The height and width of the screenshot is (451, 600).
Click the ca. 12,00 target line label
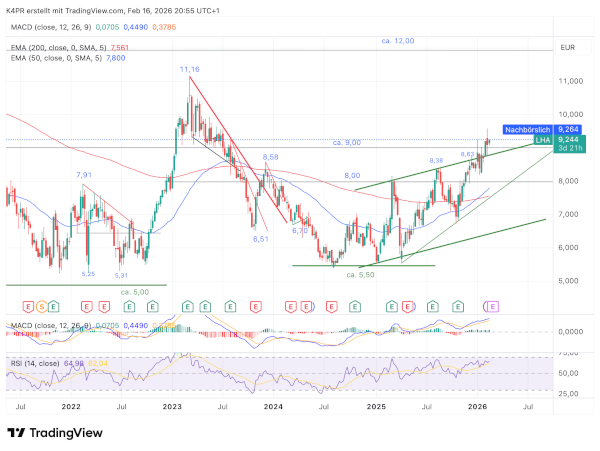point(397,40)
